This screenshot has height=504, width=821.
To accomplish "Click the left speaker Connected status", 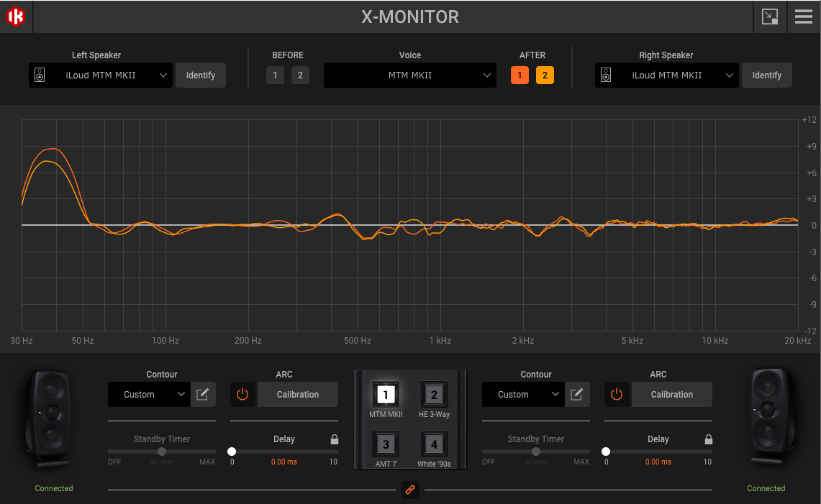I will [x=54, y=487].
